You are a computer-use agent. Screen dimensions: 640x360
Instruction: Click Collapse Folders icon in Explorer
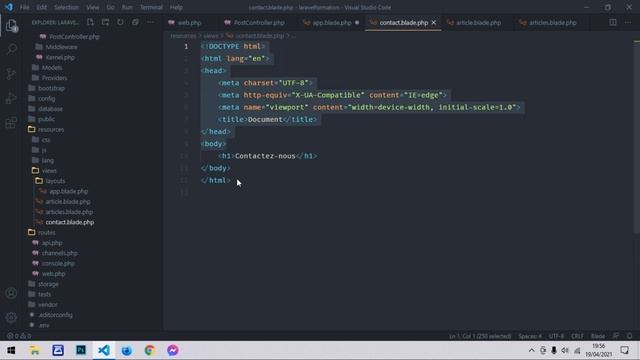tap(135, 22)
